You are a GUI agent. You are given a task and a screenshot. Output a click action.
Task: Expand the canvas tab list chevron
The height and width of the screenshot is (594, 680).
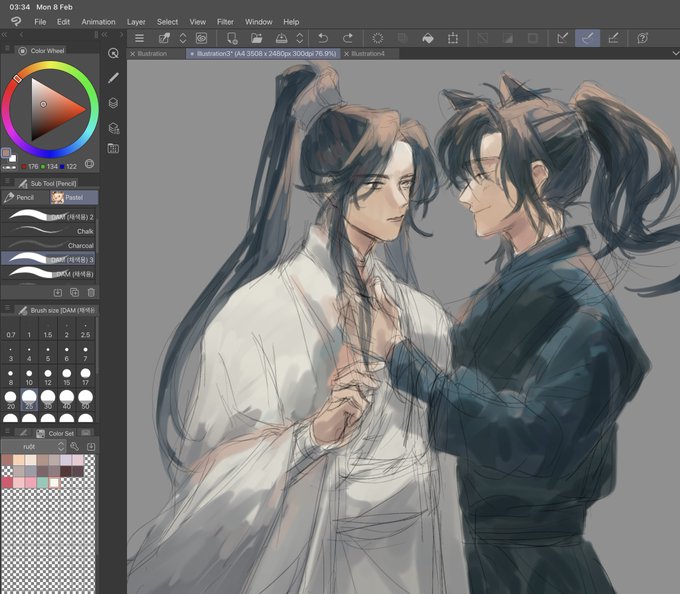pyautogui.click(x=675, y=53)
